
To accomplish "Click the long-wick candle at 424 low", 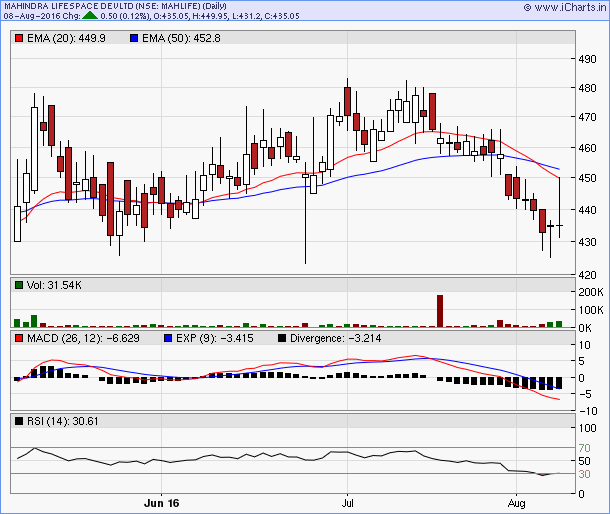I will pos(305,213).
